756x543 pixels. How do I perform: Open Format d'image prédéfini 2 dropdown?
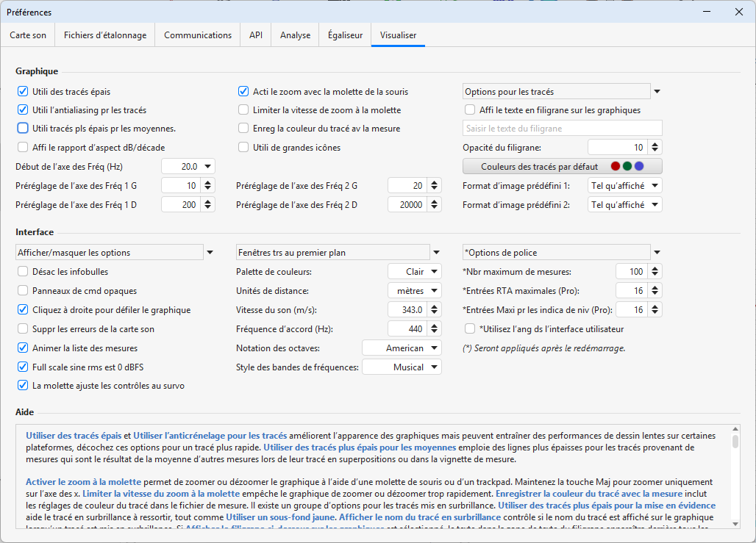[x=624, y=205]
